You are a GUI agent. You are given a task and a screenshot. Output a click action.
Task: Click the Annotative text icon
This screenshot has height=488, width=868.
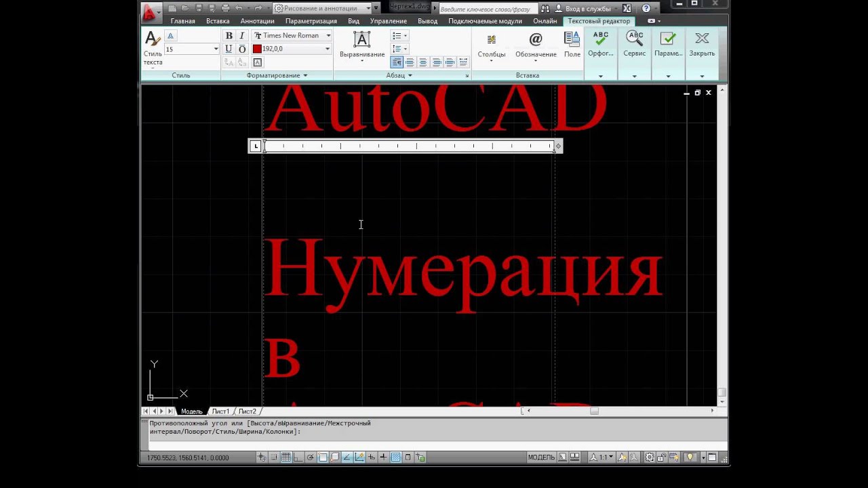point(170,36)
